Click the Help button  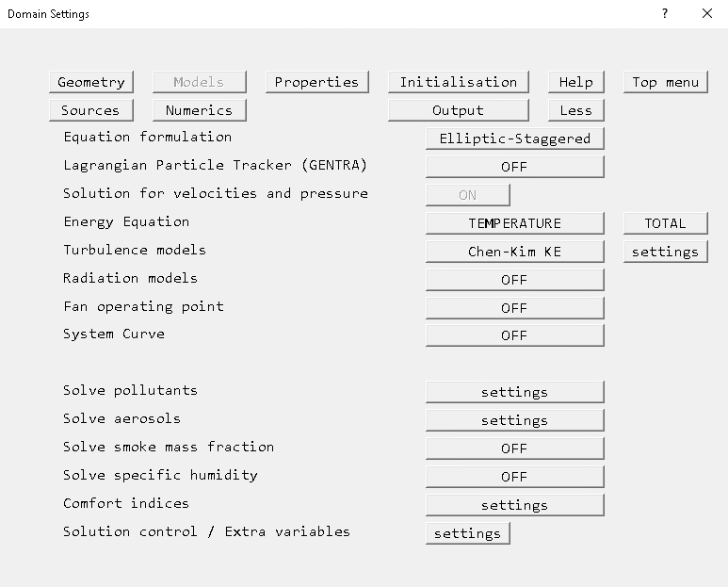coord(575,82)
